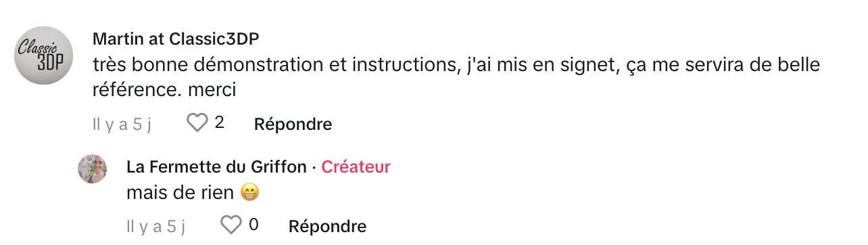Open Martin at Classic3DP username link
The height and width of the screenshot is (245, 868).
coord(175,39)
